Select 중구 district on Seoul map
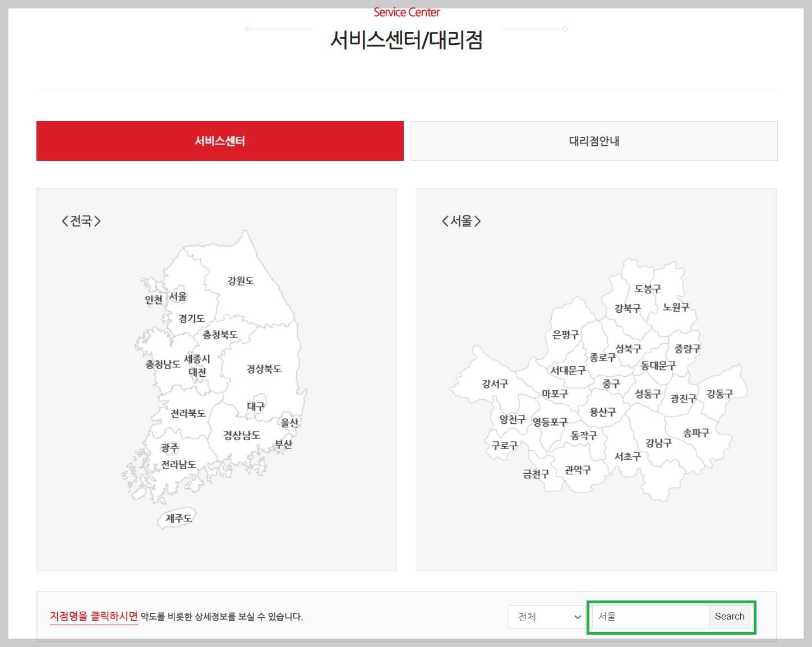 [611, 384]
